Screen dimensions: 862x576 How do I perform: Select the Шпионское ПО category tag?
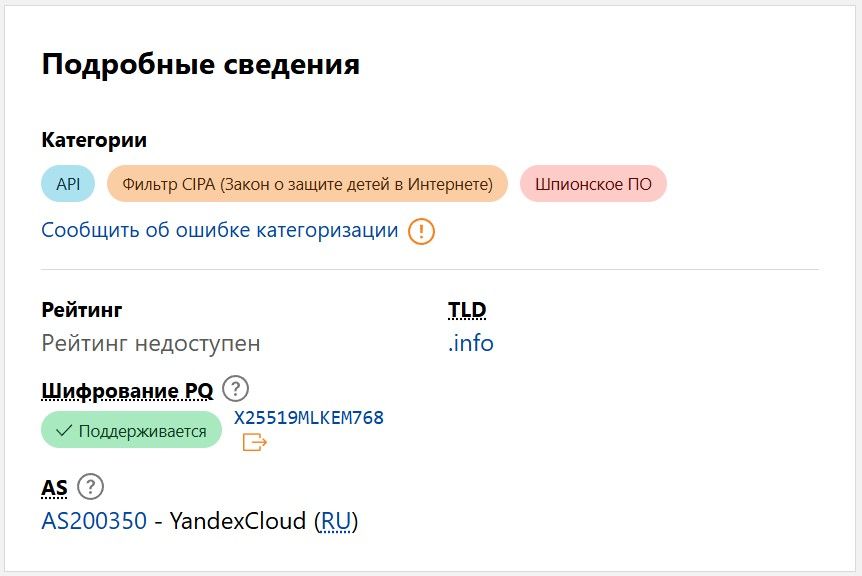tap(593, 184)
